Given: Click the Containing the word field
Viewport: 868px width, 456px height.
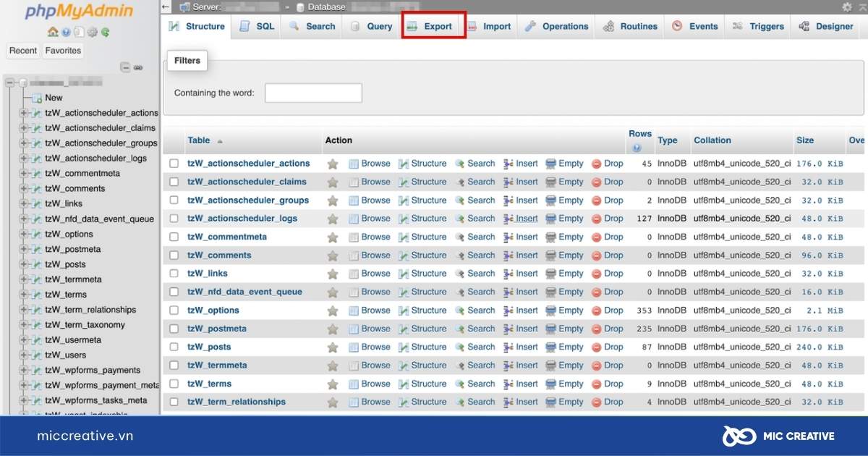Looking at the screenshot, I should (x=313, y=93).
